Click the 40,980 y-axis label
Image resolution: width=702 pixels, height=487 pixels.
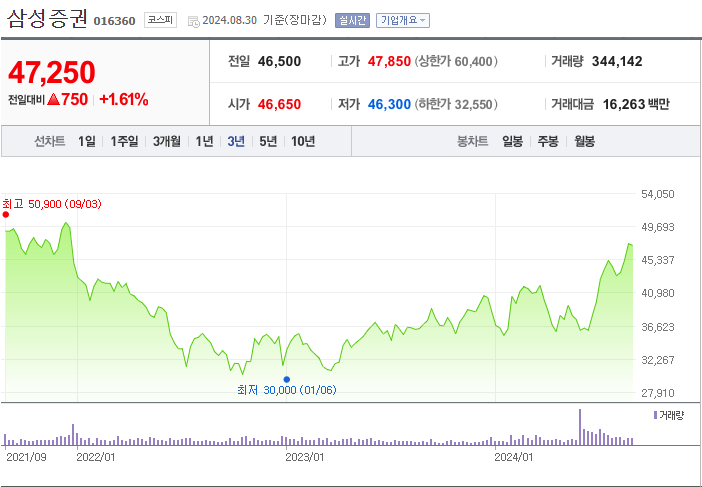point(658,293)
